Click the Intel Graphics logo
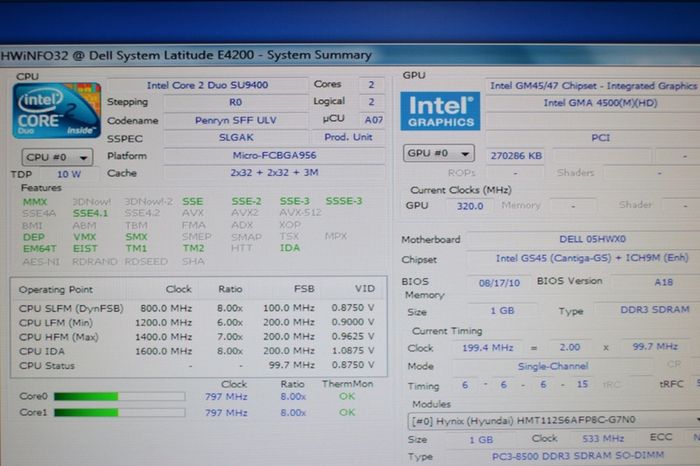 [440, 111]
